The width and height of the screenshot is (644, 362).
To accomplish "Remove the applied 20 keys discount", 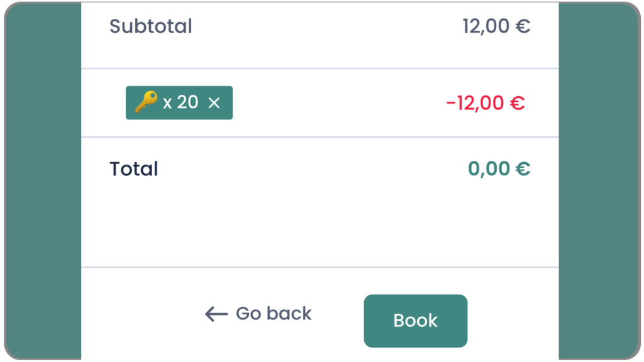I will pos(214,103).
